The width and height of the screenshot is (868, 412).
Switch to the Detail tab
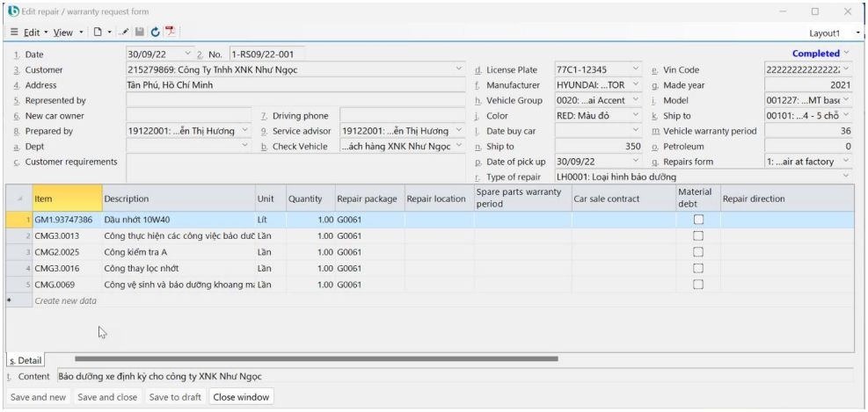(x=26, y=360)
